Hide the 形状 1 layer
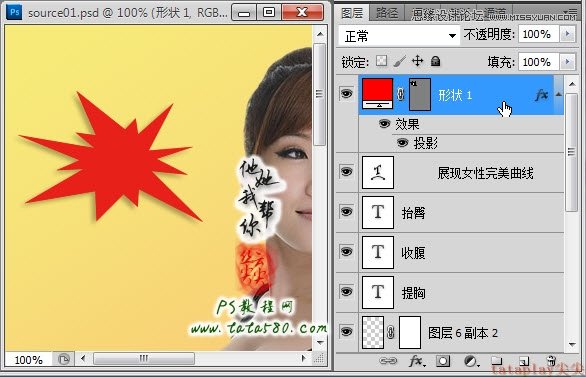Image resolution: width=586 pixels, height=377 pixels. pos(346,93)
